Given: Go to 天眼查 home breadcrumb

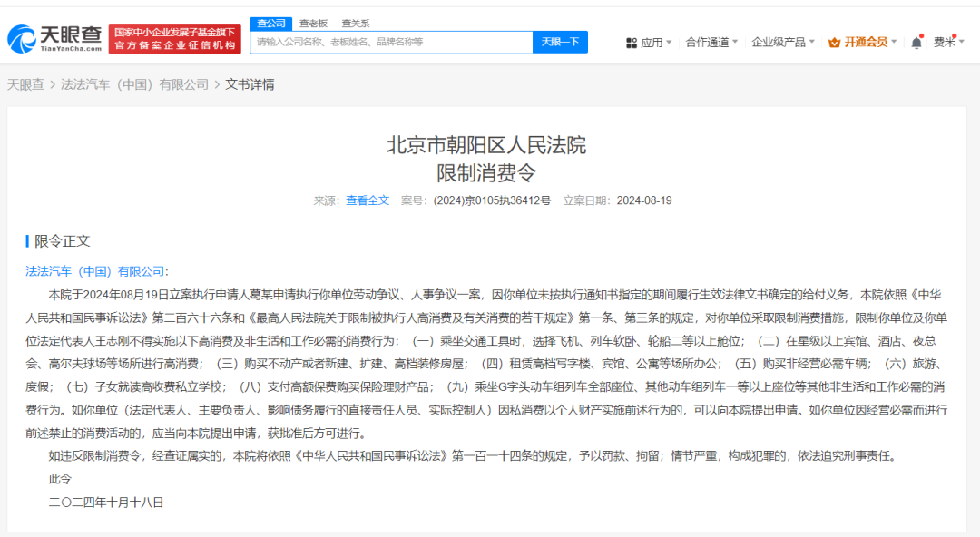Looking at the screenshot, I should tap(25, 84).
